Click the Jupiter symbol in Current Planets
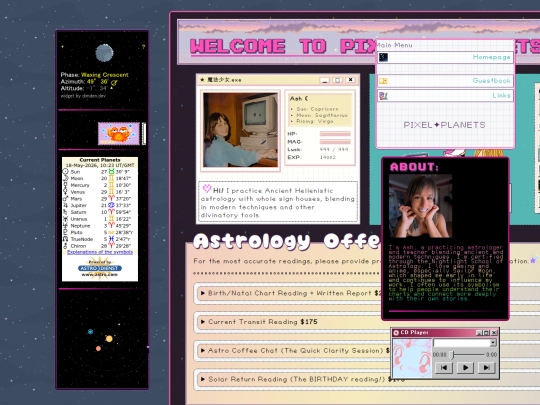The width and height of the screenshot is (540, 405). click(x=65, y=205)
